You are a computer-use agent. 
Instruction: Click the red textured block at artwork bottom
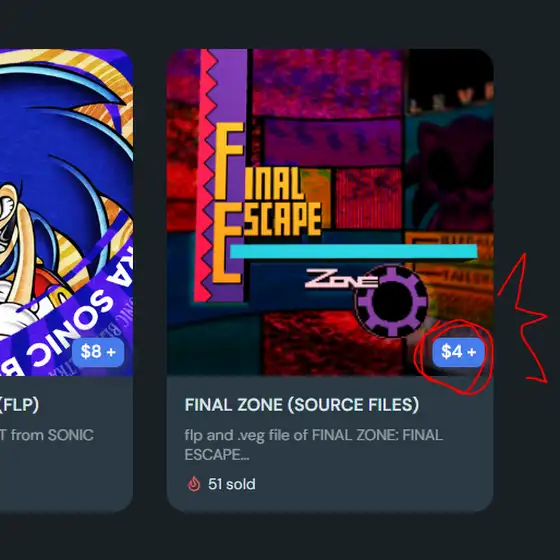[x=332, y=343]
